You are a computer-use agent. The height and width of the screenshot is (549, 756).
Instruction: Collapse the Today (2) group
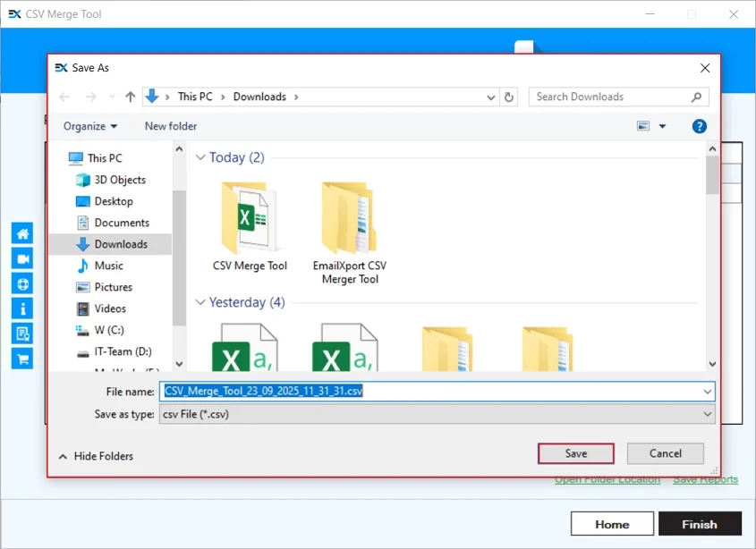pos(202,157)
